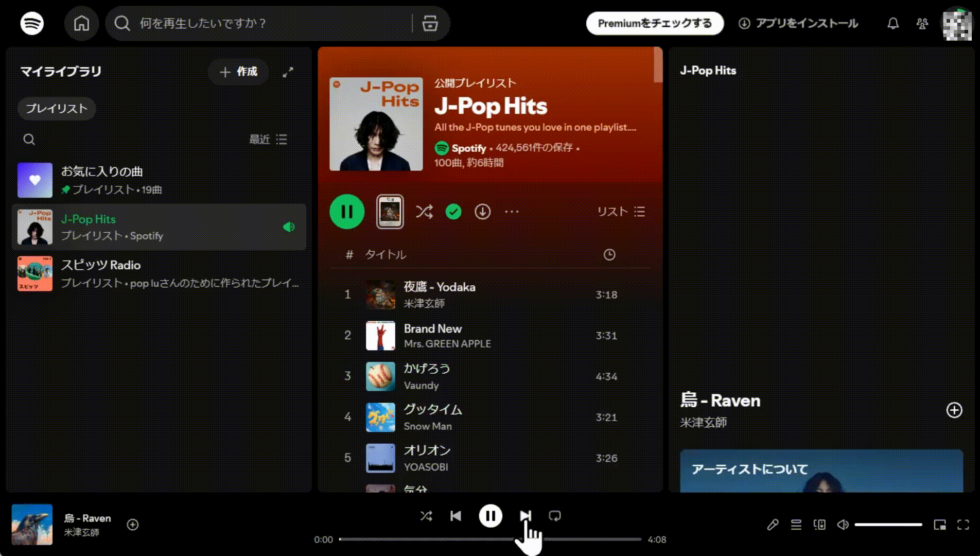Toggle repeat mode

point(555,516)
